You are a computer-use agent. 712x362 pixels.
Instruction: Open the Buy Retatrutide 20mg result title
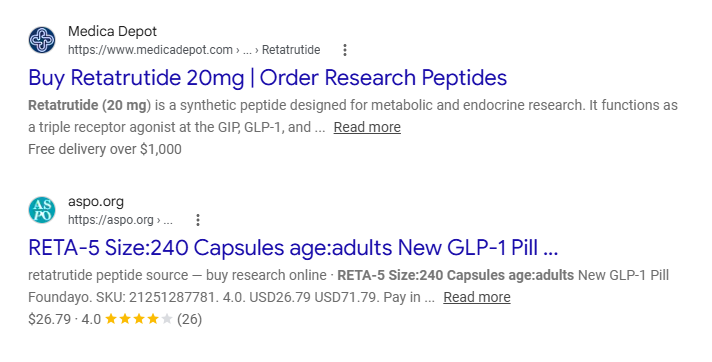(267, 78)
